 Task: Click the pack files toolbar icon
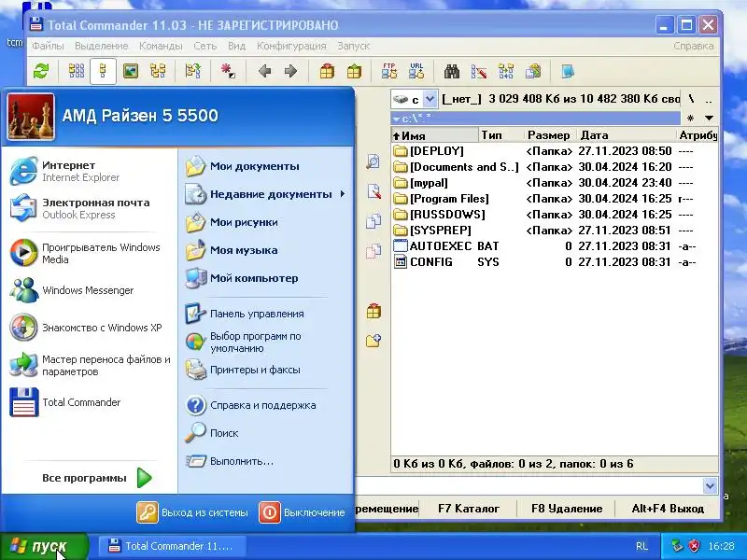click(327, 72)
